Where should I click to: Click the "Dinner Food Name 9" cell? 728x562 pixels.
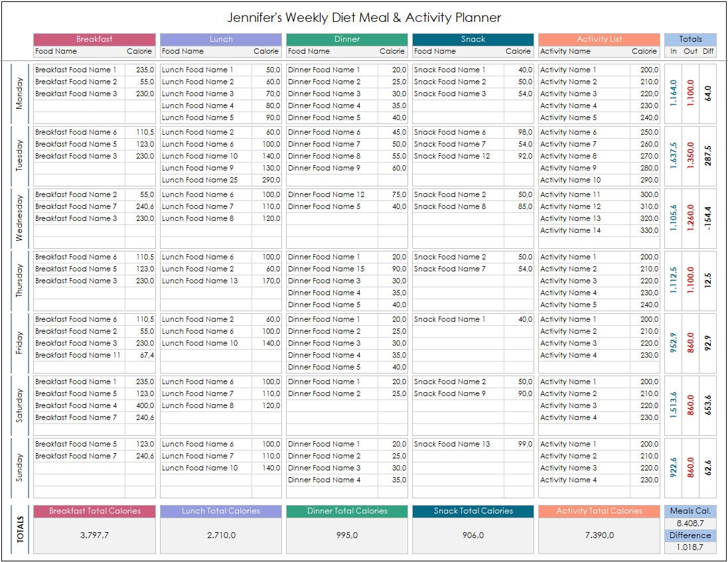pos(332,168)
